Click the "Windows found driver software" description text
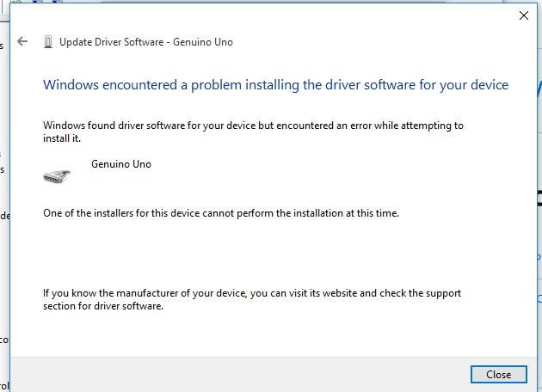542x392 pixels. click(253, 132)
